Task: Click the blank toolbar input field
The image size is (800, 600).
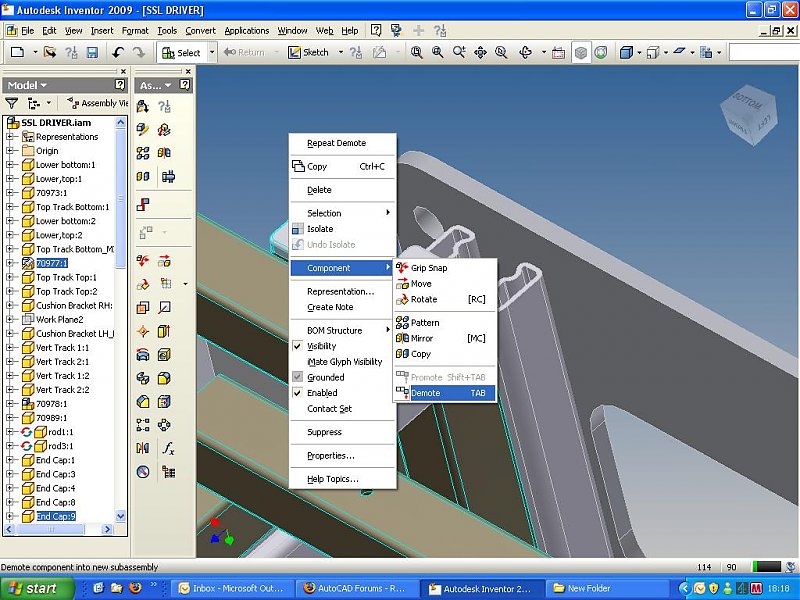Action: [764, 52]
